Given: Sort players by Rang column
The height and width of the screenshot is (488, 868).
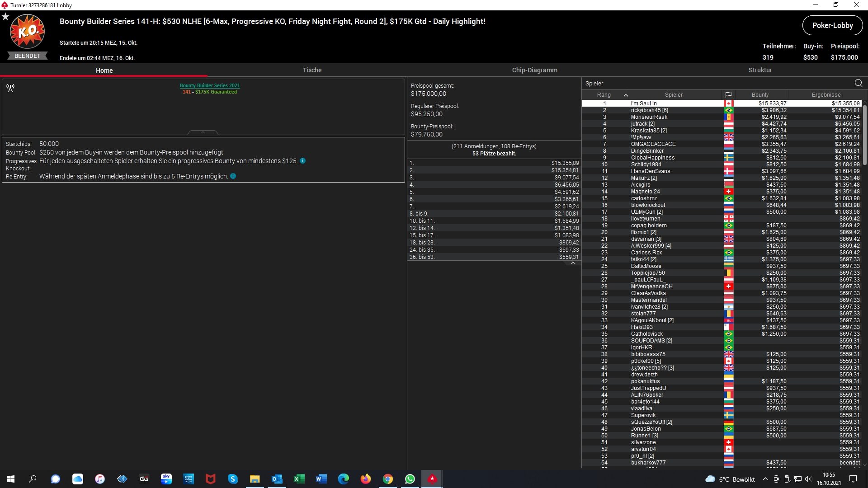Looking at the screenshot, I should (604, 95).
